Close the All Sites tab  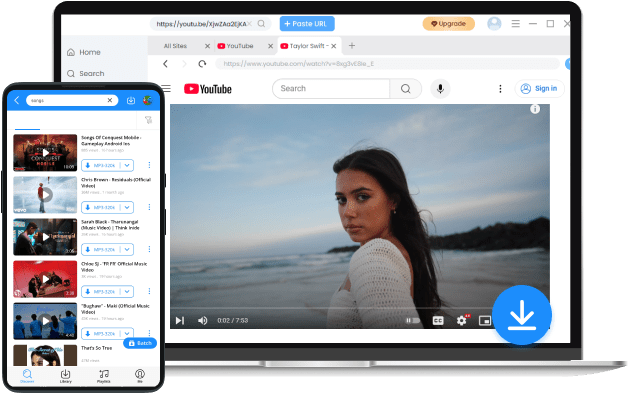(207, 46)
